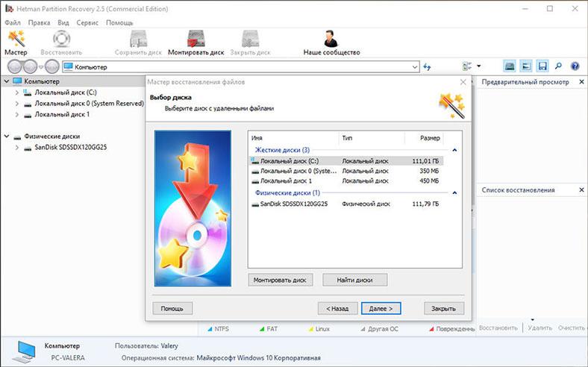This screenshot has width=588, height=367.
Task: Select Физические диски tree item
Action: click(x=51, y=136)
